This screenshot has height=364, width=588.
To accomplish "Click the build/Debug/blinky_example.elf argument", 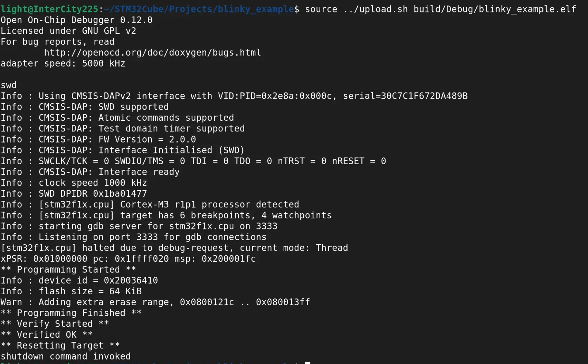I will 495,9.
